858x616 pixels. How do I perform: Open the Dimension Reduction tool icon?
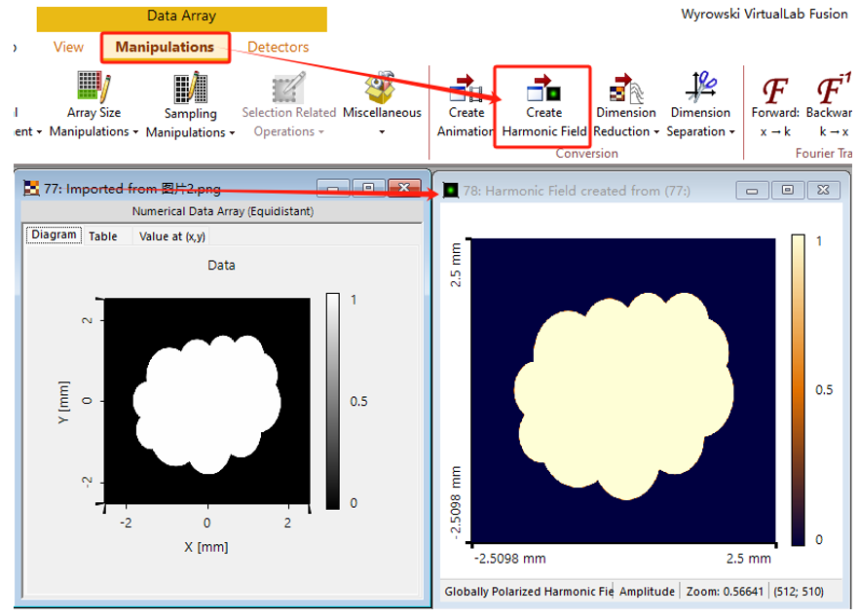[x=625, y=88]
